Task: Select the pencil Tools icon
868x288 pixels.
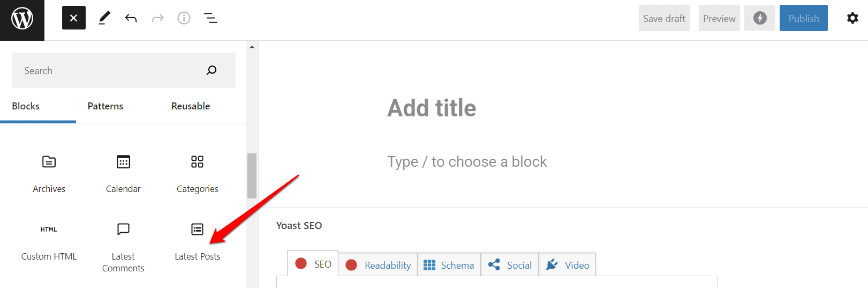Action: [104, 18]
